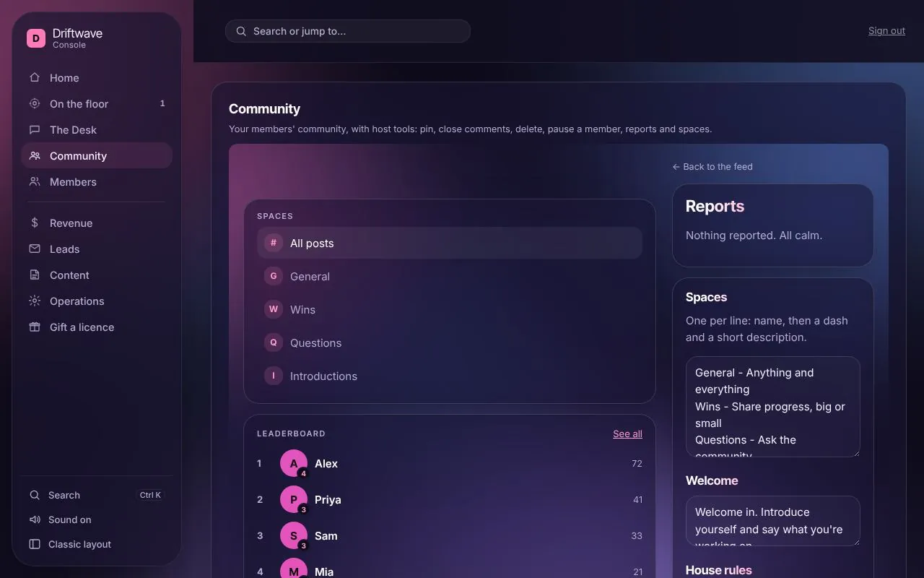Select the Questions space

450,342
